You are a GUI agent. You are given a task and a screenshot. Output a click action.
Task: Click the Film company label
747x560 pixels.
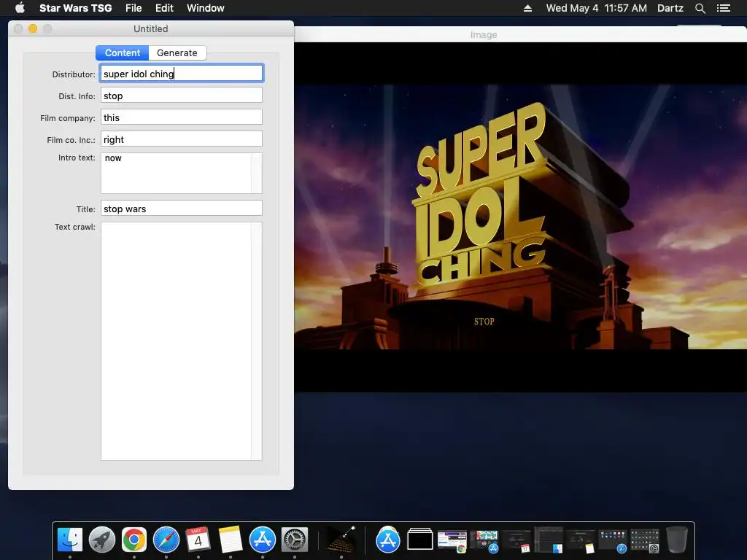click(68, 118)
